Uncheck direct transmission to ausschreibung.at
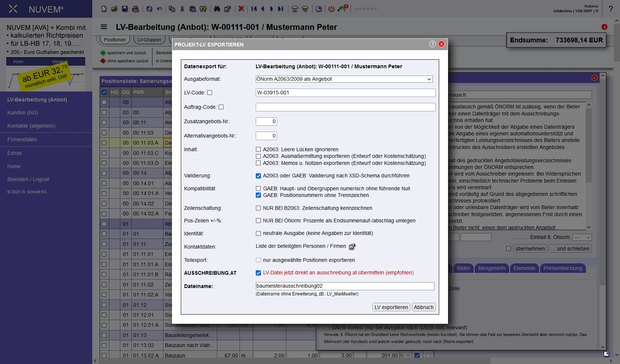The height and width of the screenshot is (364, 620). point(258,273)
